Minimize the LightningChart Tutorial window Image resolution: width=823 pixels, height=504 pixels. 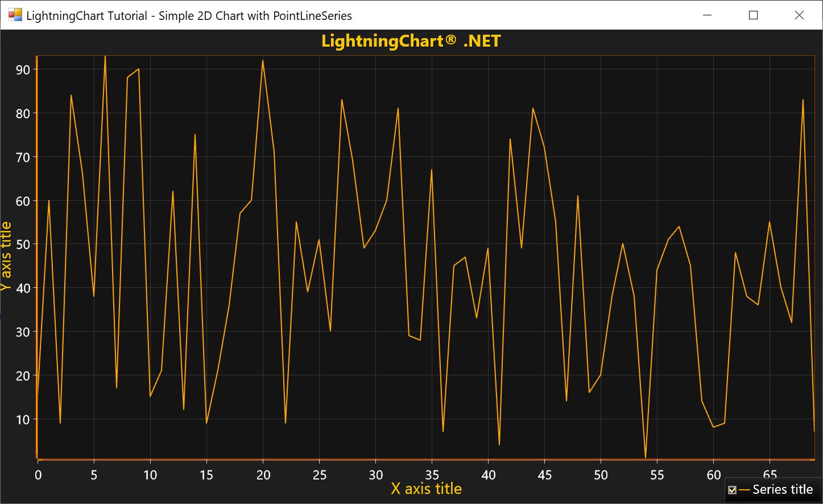(x=708, y=15)
